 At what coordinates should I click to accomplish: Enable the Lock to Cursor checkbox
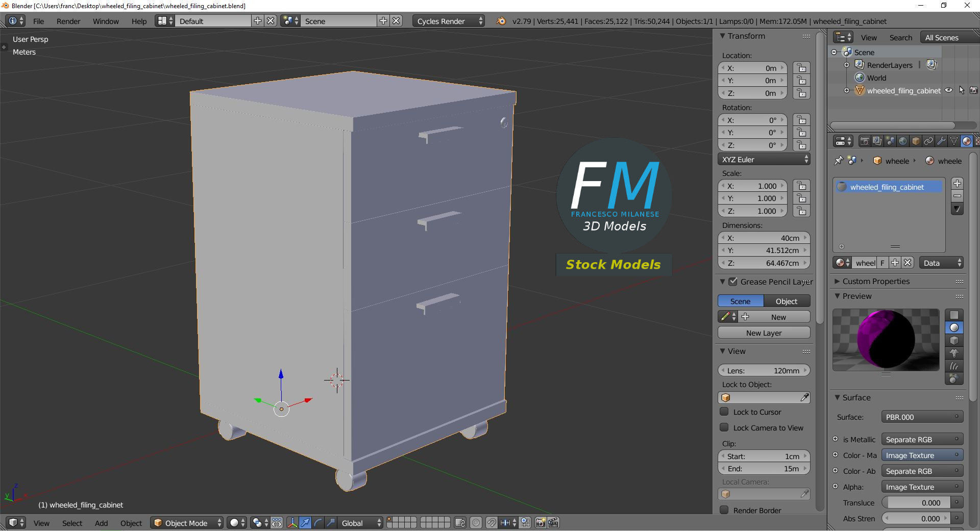pyautogui.click(x=724, y=412)
